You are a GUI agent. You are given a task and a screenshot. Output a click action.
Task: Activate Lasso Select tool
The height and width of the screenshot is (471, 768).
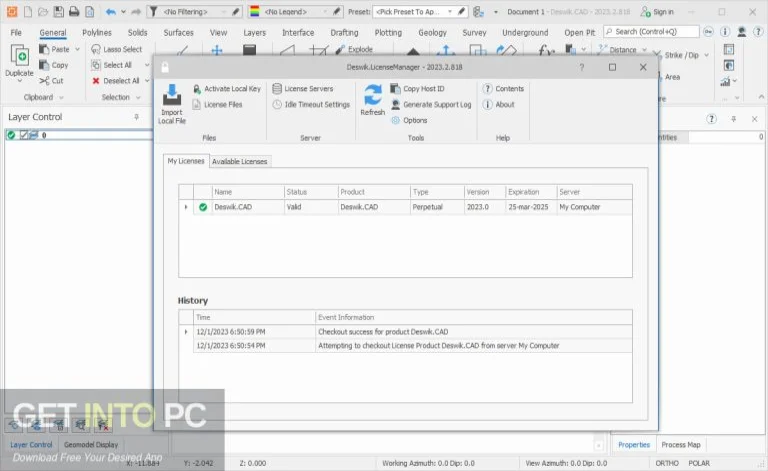coord(117,49)
